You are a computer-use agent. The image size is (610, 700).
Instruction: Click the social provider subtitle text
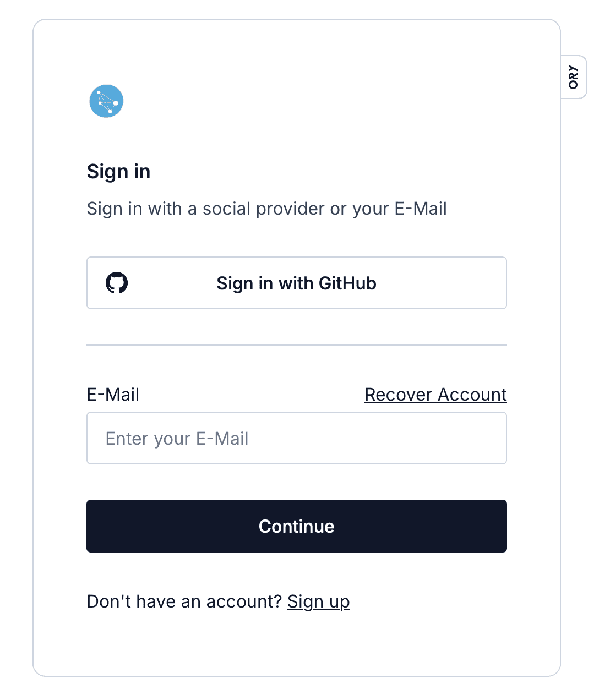pyautogui.click(x=266, y=209)
